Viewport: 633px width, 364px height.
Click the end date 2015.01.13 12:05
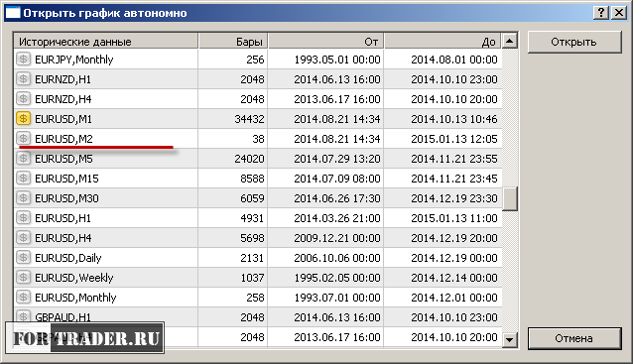pos(454,139)
